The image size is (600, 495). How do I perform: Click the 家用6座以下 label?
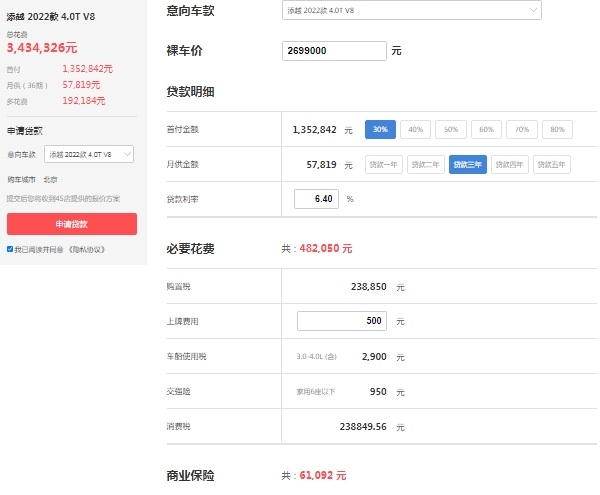316,392
